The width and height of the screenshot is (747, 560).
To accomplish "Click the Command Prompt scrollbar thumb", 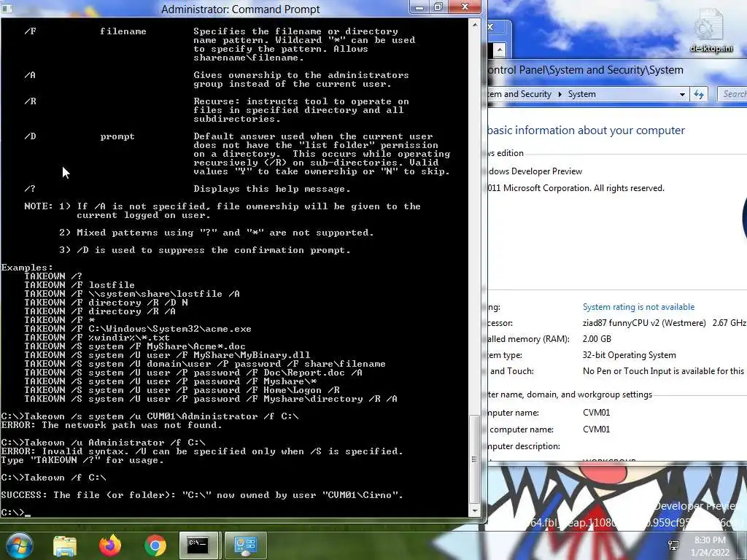I will point(474,459).
